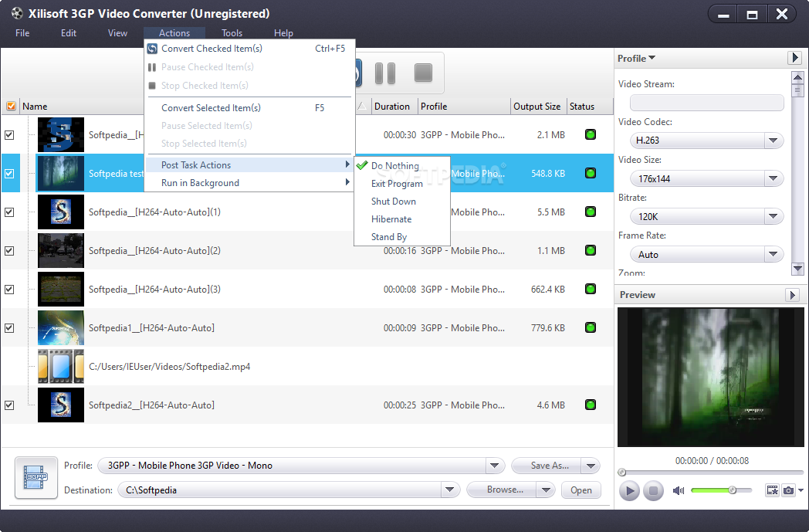The height and width of the screenshot is (532, 809).
Task: Open the Bitrate 120K dropdown
Action: point(773,216)
